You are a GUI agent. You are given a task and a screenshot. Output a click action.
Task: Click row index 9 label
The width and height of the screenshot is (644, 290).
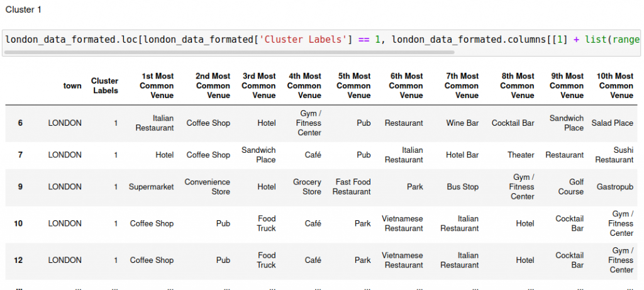pos(20,187)
